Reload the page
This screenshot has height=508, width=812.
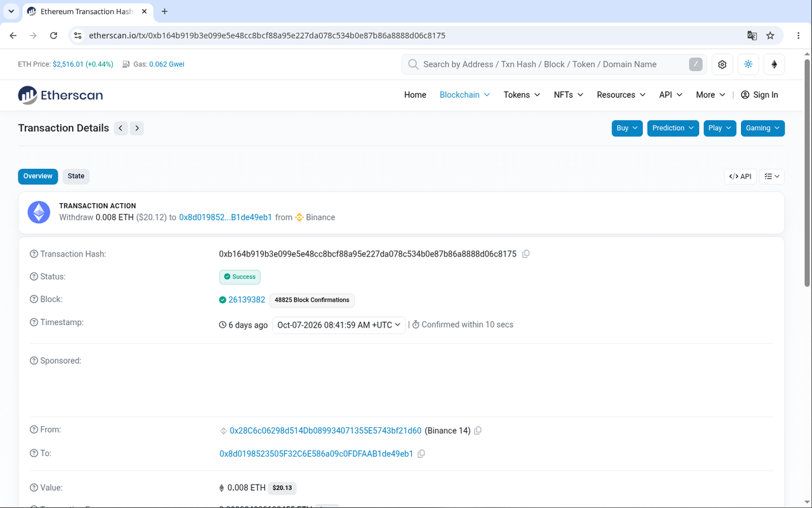54,36
